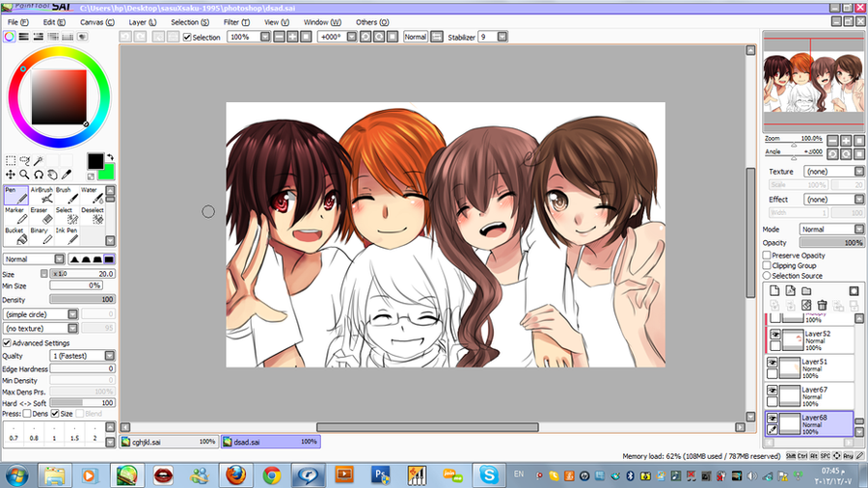Toggle Advanced Settings checkbox
The image size is (868, 488).
(x=7, y=343)
